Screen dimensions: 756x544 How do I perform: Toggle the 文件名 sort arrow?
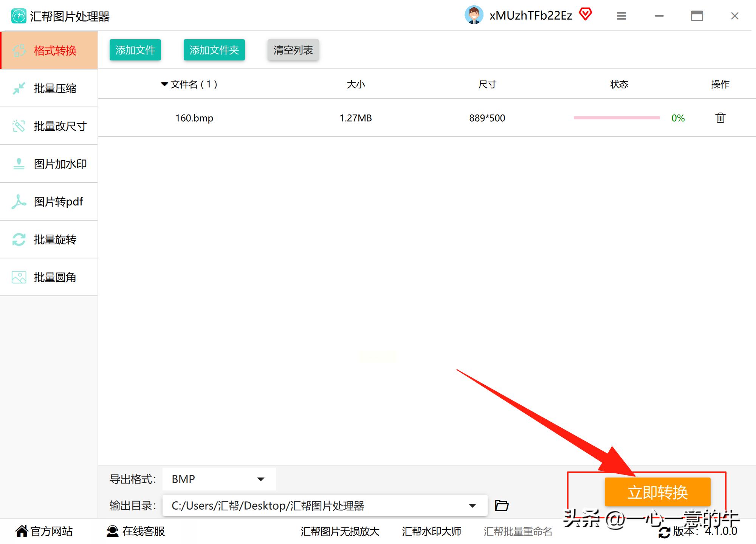pos(164,84)
